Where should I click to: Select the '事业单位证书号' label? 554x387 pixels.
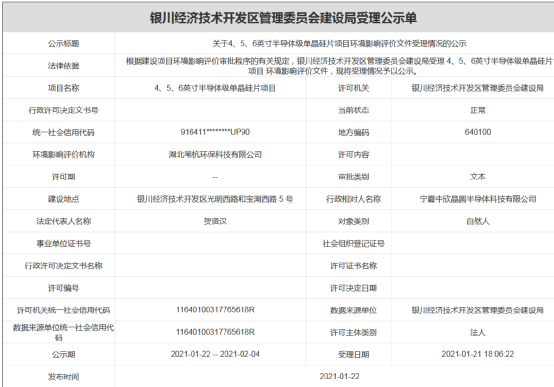[x=64, y=244]
